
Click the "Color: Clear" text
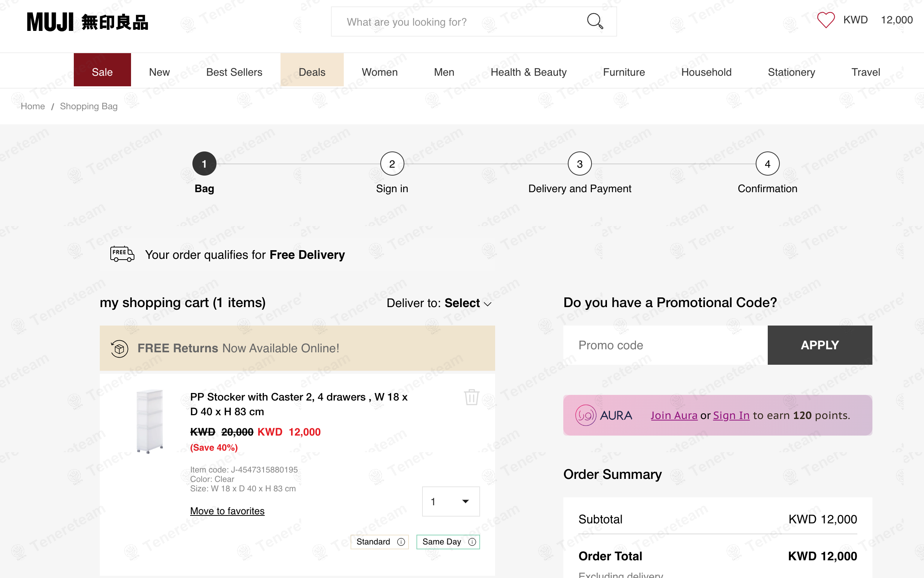coord(212,479)
